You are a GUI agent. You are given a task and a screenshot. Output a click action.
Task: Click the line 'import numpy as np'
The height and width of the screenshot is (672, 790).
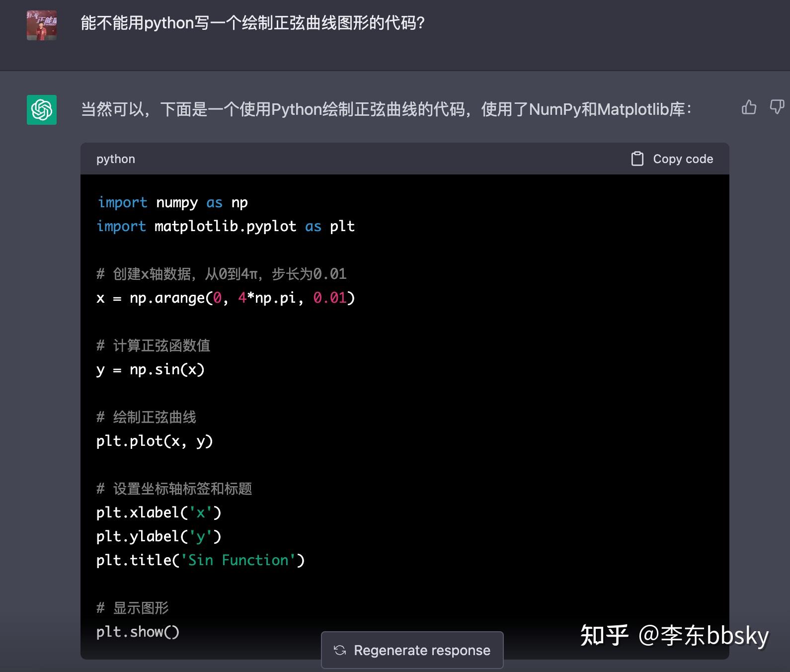coord(172,202)
